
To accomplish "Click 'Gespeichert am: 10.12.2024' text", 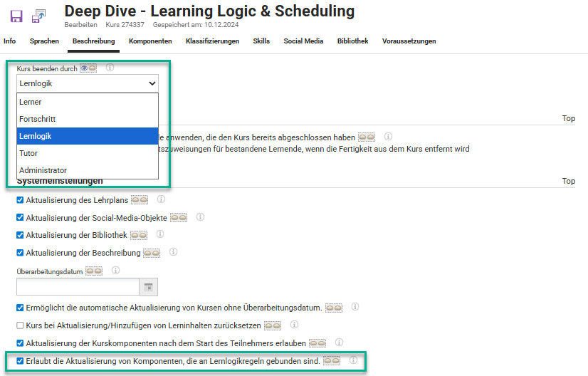I will pos(196,25).
